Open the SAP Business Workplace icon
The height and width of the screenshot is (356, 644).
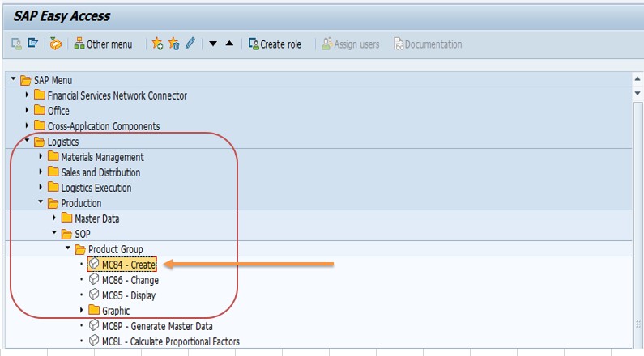[x=55, y=44]
